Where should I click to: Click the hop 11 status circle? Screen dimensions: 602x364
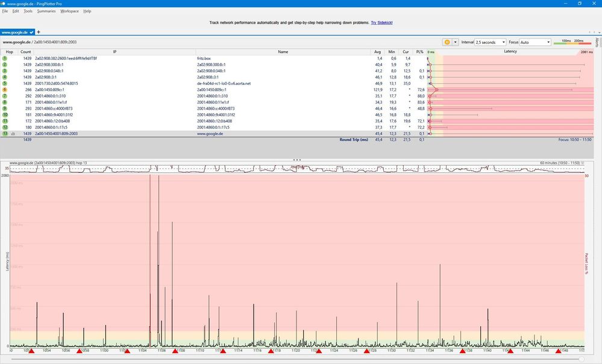5,121
